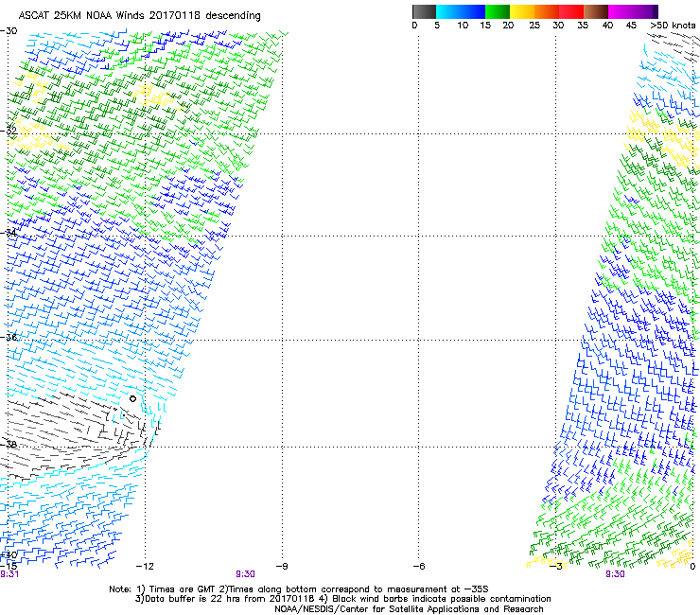The height and width of the screenshot is (615, 700).
Task: Select the green 15-20 knots legend swatch
Action: 498,11
